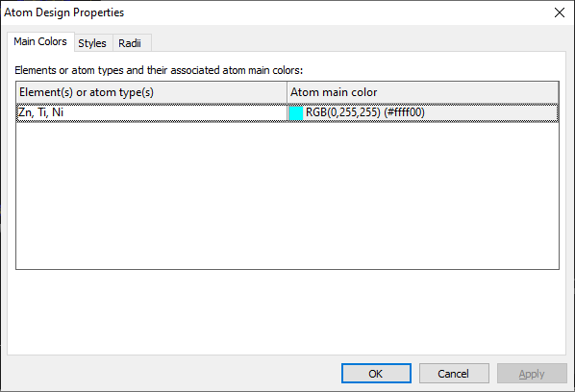The width and height of the screenshot is (575, 392).
Task: Click the empty tab strip right of Radii
Action: [359, 43]
